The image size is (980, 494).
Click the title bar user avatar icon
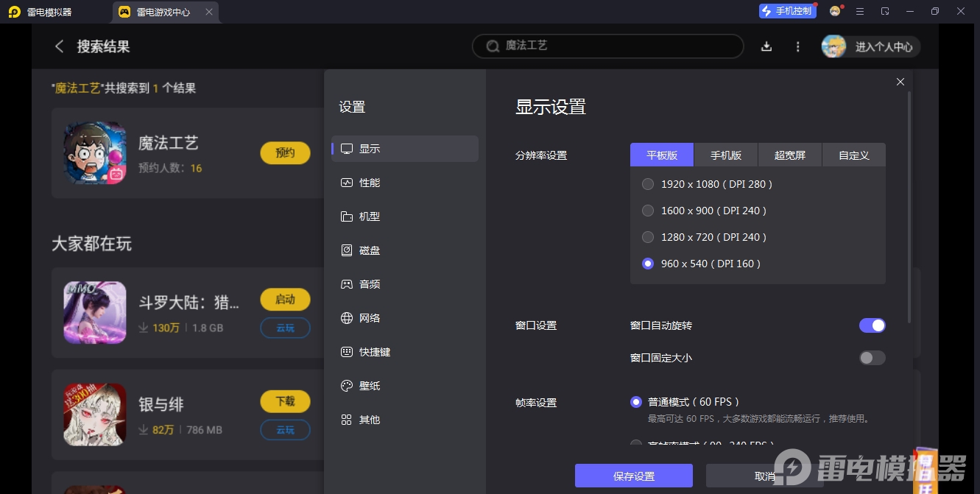[835, 11]
